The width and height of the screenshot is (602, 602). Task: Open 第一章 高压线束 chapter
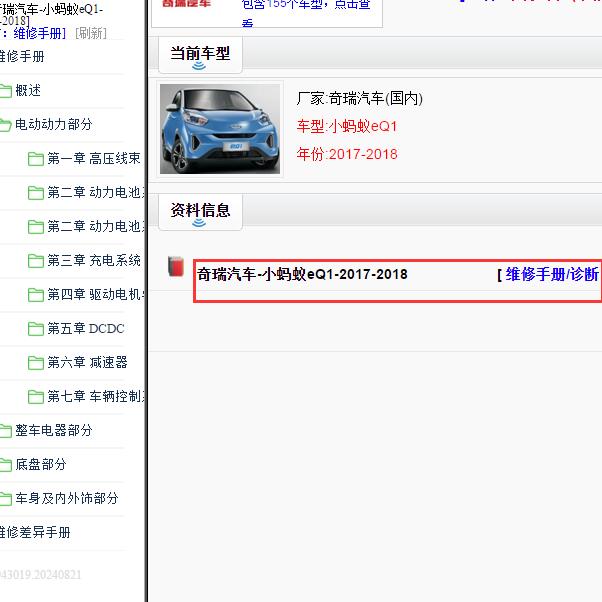click(94, 158)
